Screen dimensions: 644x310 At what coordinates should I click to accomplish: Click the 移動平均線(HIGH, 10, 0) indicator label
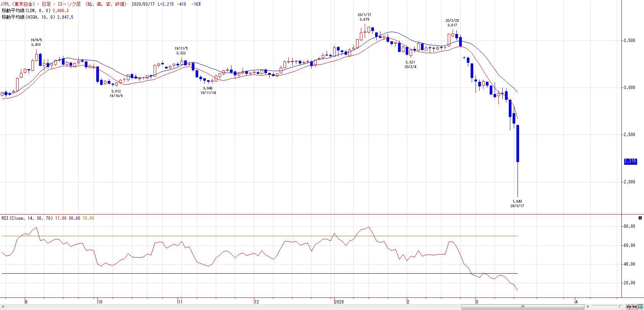coord(29,17)
